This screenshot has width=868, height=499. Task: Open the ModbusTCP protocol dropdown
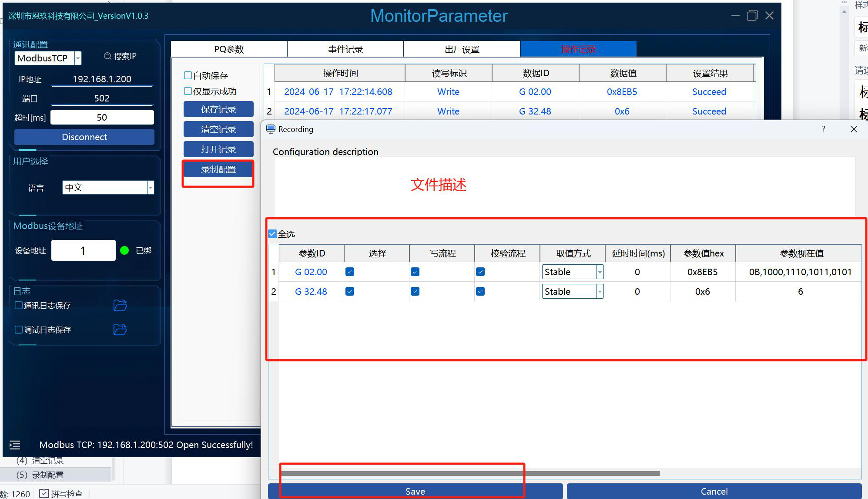tap(78, 58)
